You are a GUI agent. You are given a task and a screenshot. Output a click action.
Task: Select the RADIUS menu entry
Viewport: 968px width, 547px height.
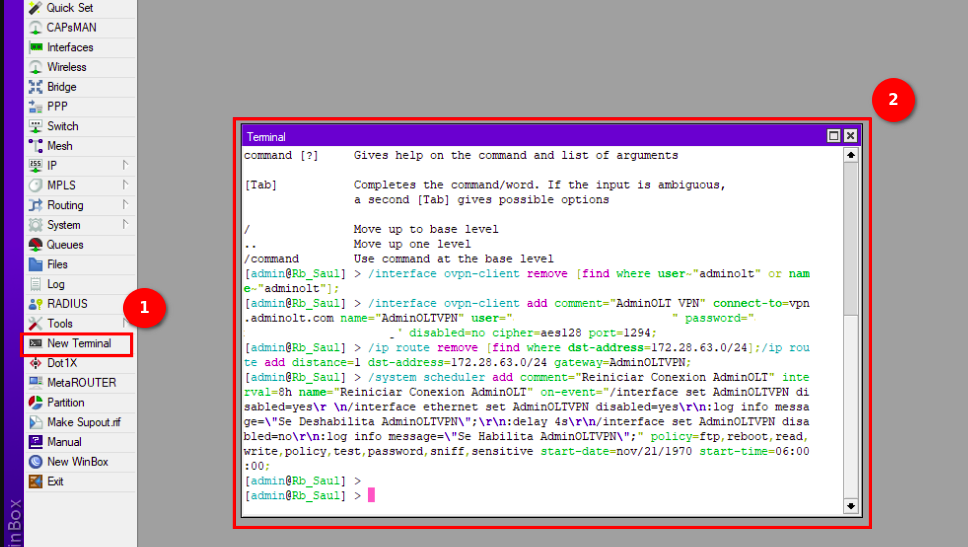coord(67,304)
